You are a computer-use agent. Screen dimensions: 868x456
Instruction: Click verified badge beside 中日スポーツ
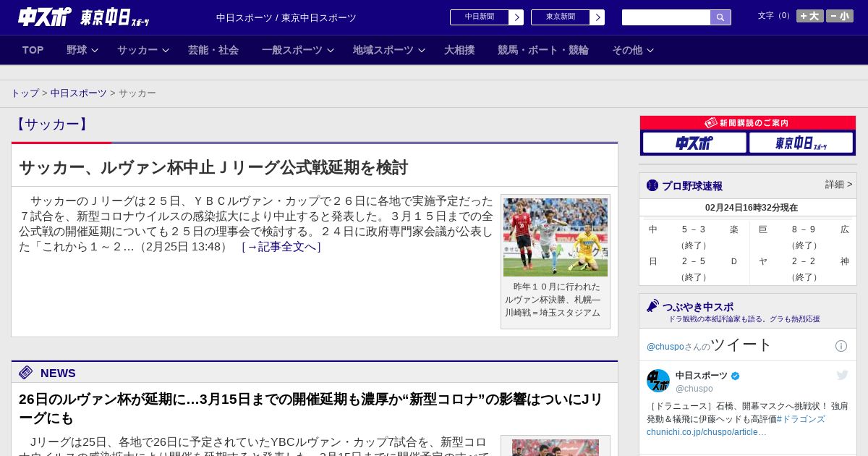736,376
